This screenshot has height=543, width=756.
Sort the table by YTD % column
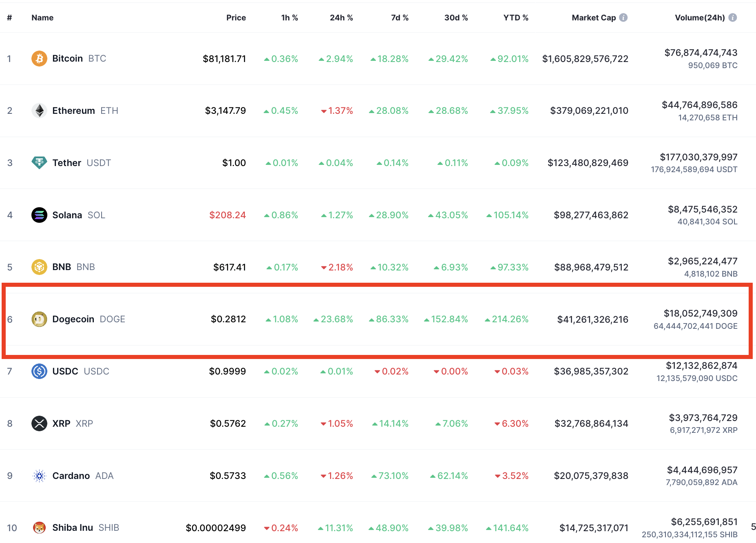point(516,18)
